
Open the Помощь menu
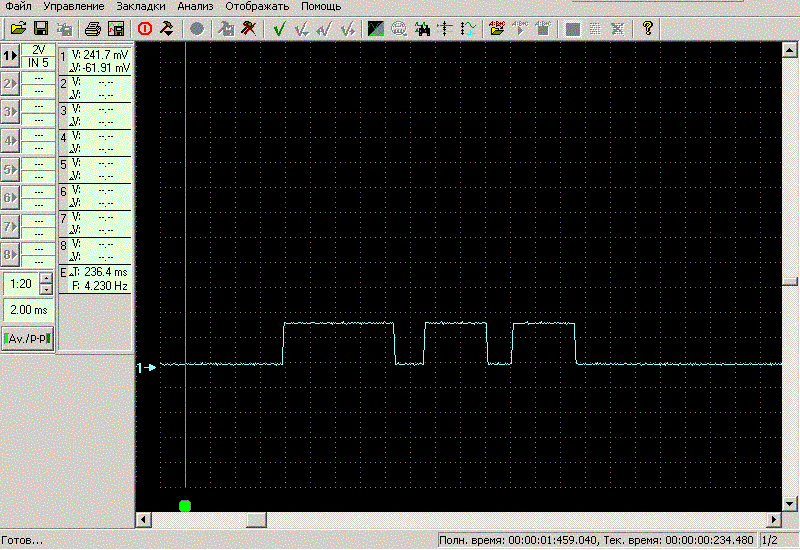(321, 6)
